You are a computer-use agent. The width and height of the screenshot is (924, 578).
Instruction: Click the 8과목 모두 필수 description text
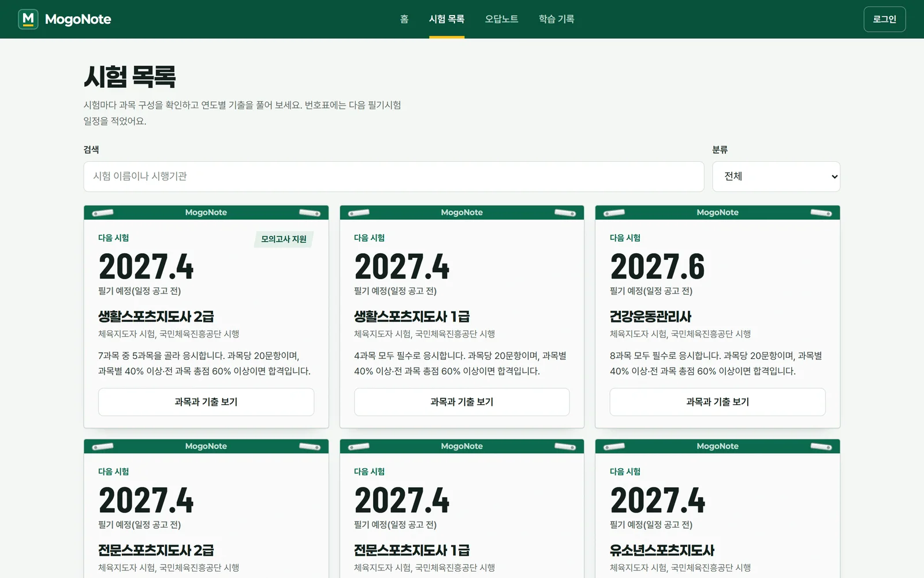click(716, 364)
